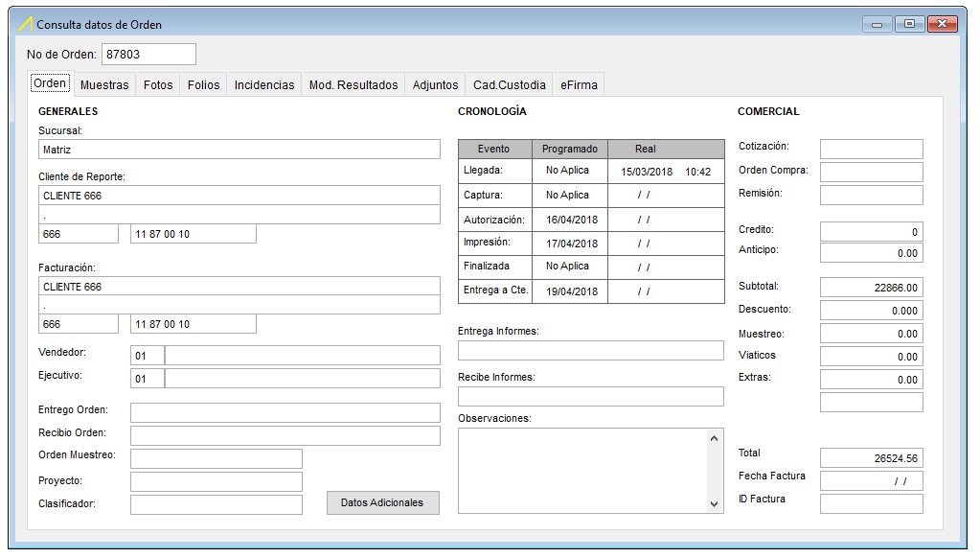
Task: Click Entrega a Cte. date 19/04/2018
Action: [572, 291]
